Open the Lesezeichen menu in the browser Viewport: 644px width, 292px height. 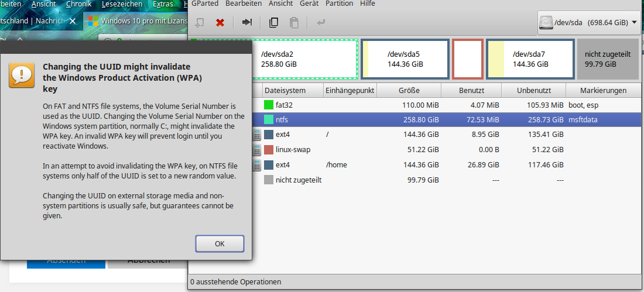122,4
